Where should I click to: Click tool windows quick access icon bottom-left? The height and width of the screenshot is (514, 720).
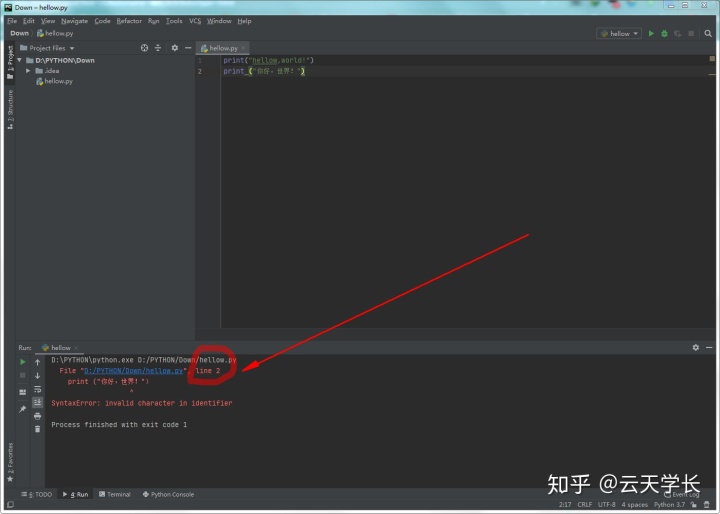point(10,504)
